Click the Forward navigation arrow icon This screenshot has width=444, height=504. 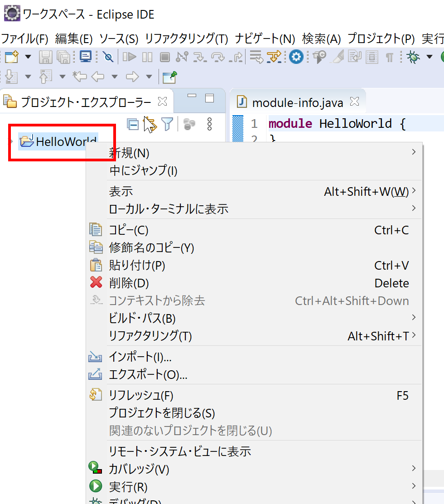point(132,77)
